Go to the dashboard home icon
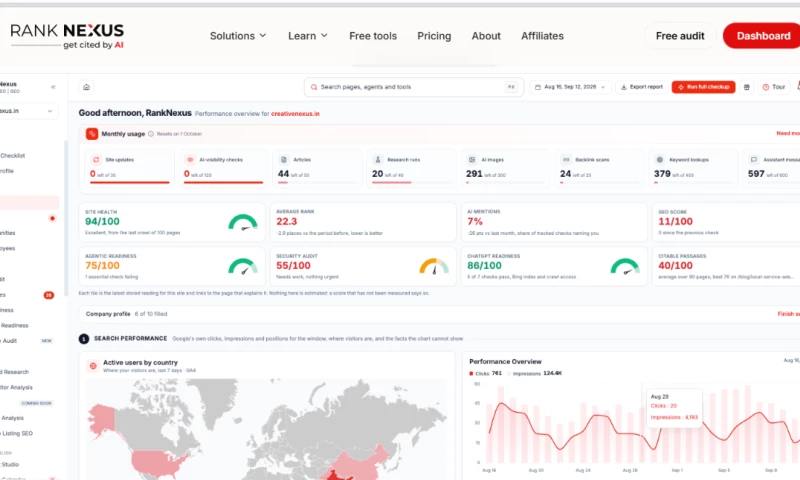Screen dimensions: 800x480 click(86, 87)
